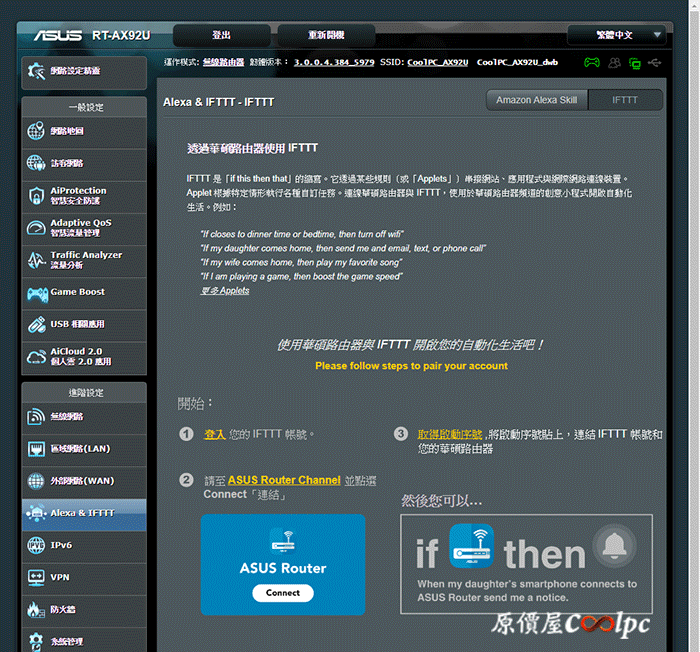This screenshot has width=700, height=652.
Task: Open Network Map globe icon
Action: [x=36, y=131]
